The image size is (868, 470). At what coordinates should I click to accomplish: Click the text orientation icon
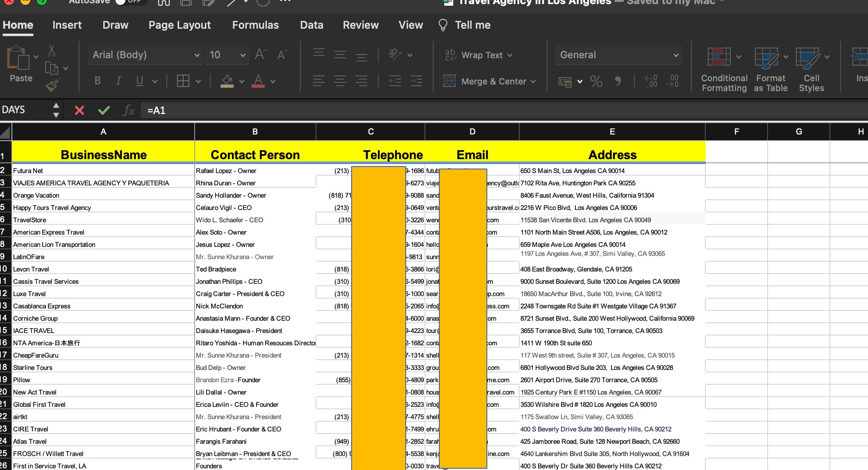tap(395, 54)
